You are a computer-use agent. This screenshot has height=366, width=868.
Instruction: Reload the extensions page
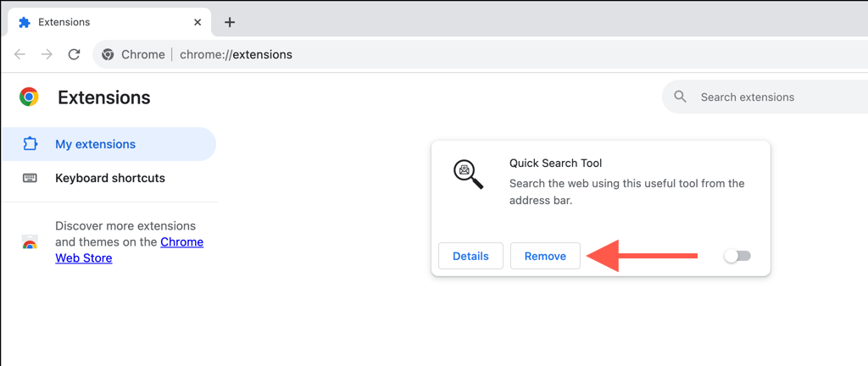point(74,54)
